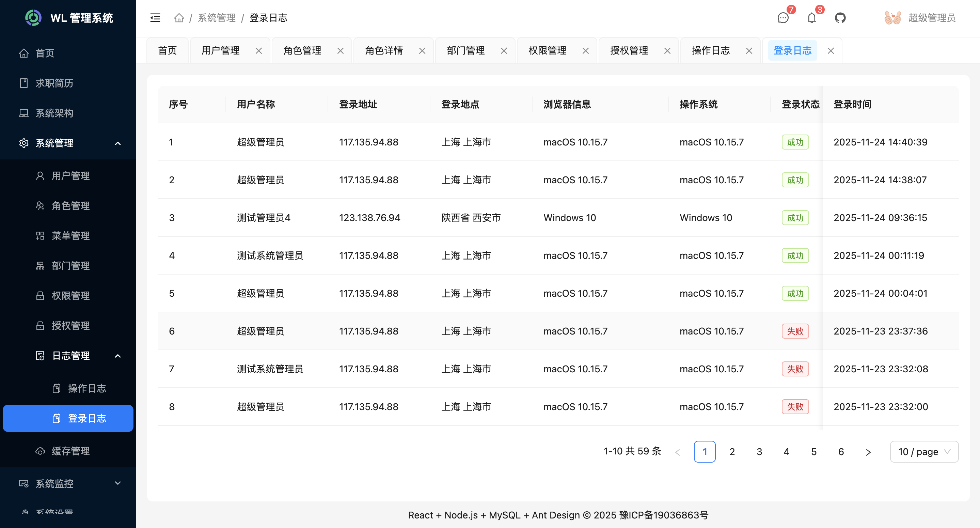This screenshot has height=528, width=980.
Task: Click the 成功 status tag on row 1
Action: click(x=795, y=142)
